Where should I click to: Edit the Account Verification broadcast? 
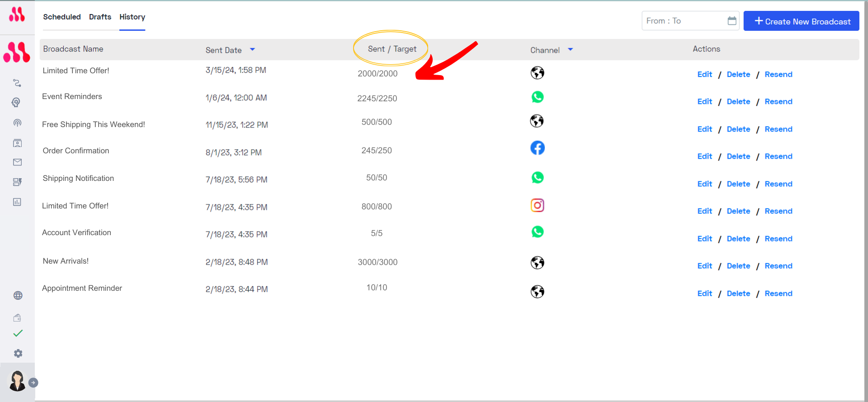pyautogui.click(x=704, y=238)
